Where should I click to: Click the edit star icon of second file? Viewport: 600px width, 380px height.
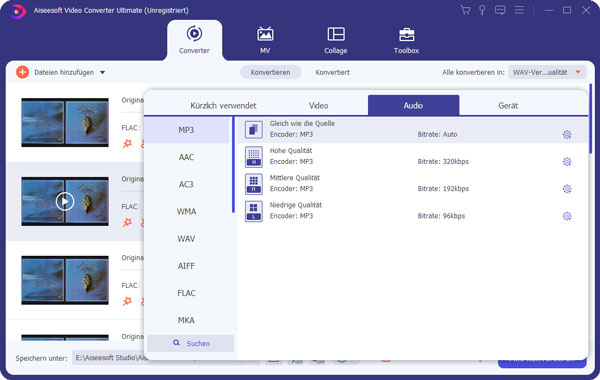pyautogui.click(x=127, y=222)
